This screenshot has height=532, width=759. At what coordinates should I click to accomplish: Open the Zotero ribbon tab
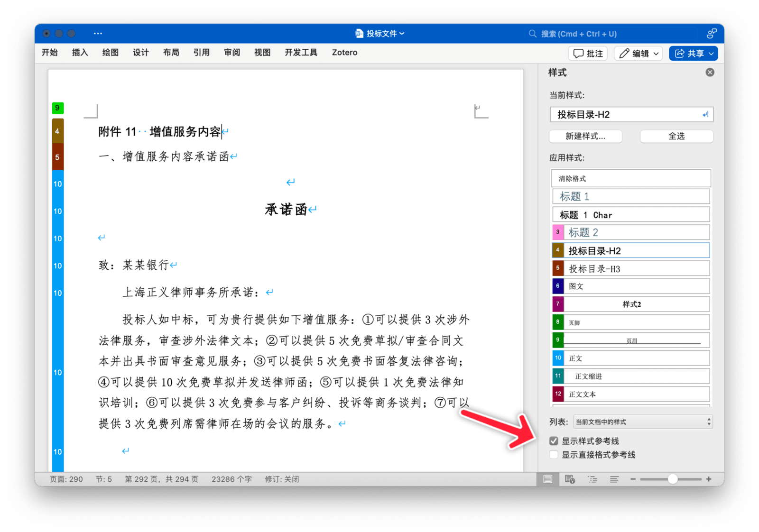coord(344,53)
